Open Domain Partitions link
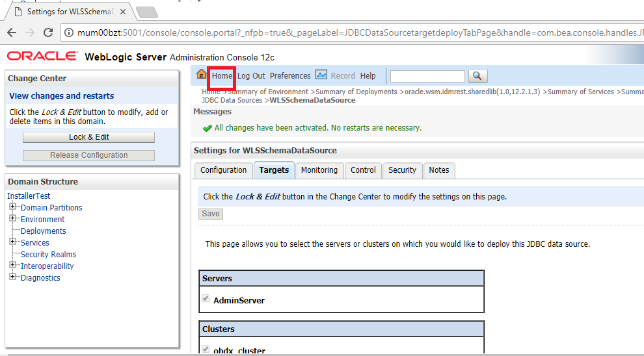The image size is (644, 356). (51, 207)
